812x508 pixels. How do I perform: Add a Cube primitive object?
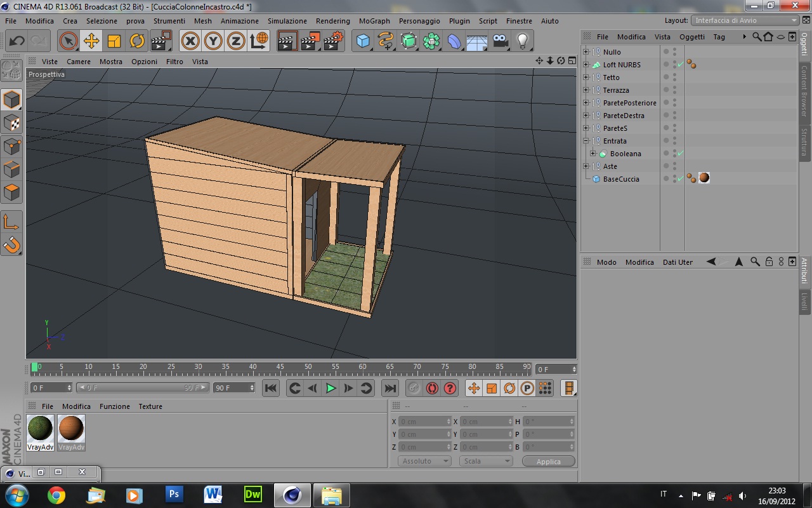click(363, 41)
